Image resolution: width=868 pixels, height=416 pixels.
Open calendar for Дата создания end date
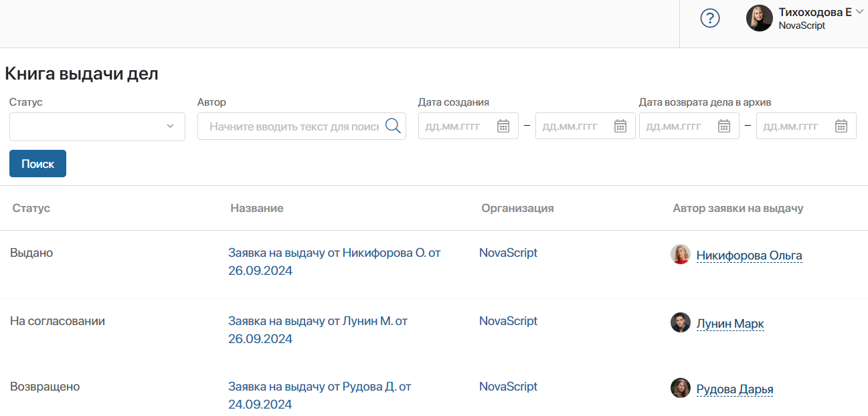click(x=620, y=126)
